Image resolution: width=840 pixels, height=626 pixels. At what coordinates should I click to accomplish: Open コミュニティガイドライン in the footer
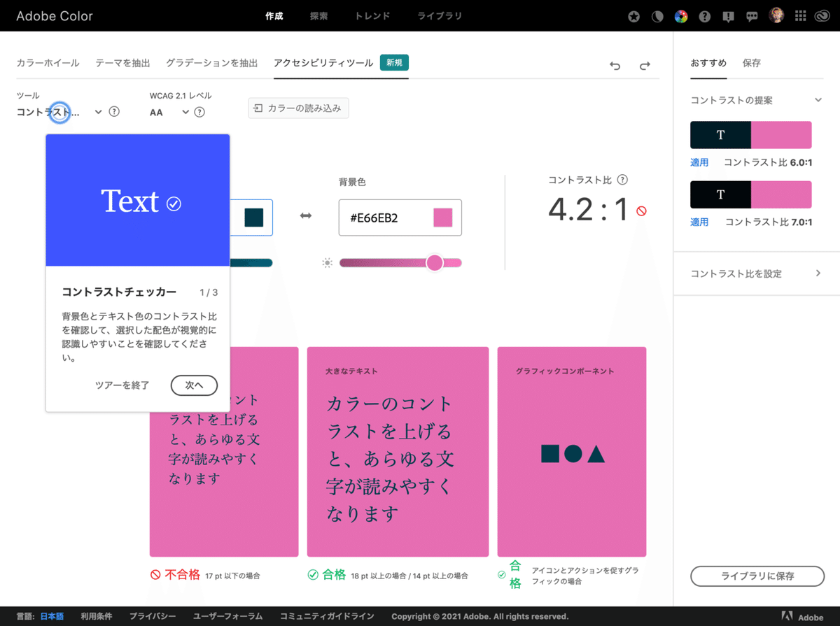coord(327,616)
